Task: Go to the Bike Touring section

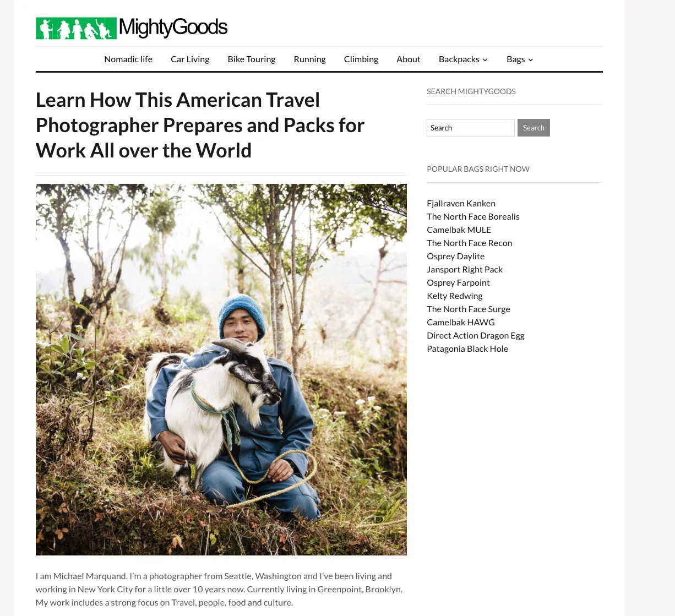Action: coord(252,59)
